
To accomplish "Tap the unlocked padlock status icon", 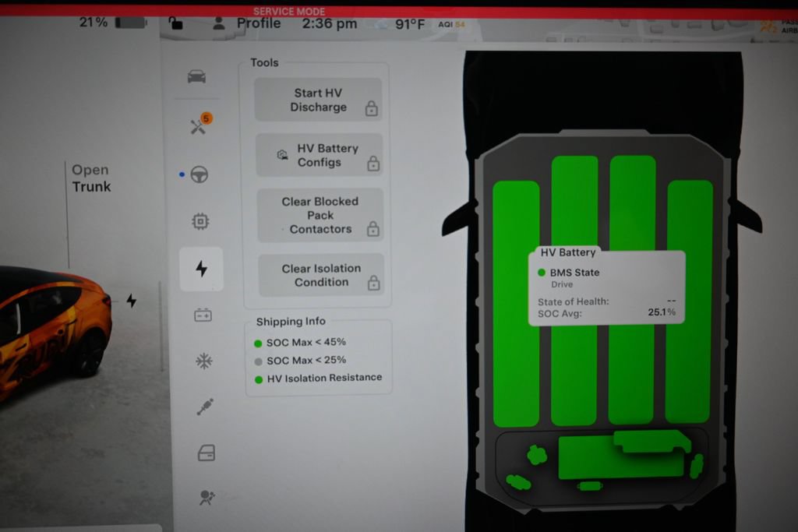I will pyautogui.click(x=175, y=23).
